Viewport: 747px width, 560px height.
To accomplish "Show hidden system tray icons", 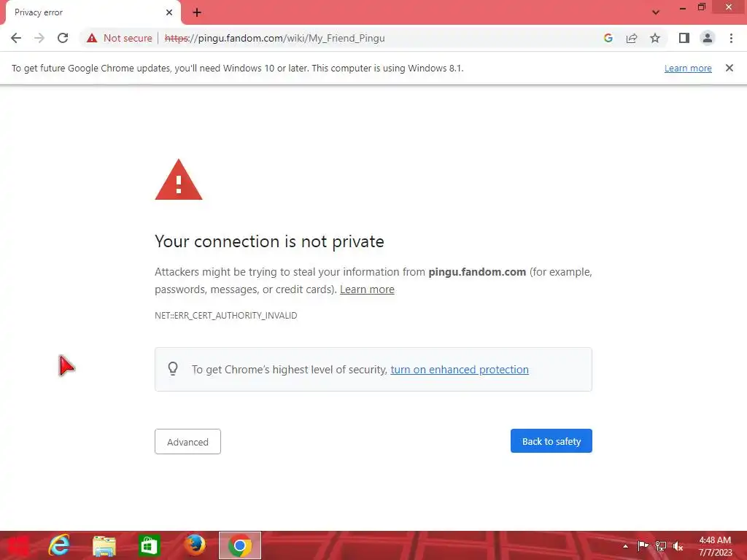I will [x=625, y=545].
